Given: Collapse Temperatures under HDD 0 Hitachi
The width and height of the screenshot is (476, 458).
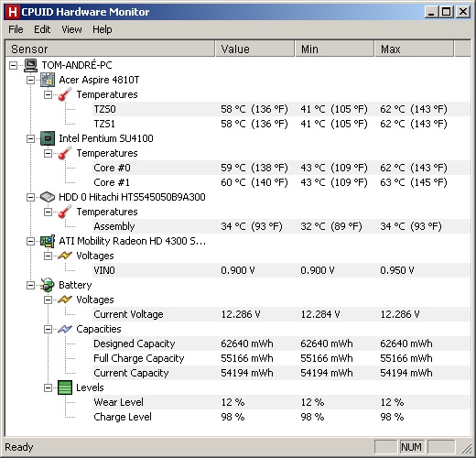Looking at the screenshot, I should click(48, 212).
